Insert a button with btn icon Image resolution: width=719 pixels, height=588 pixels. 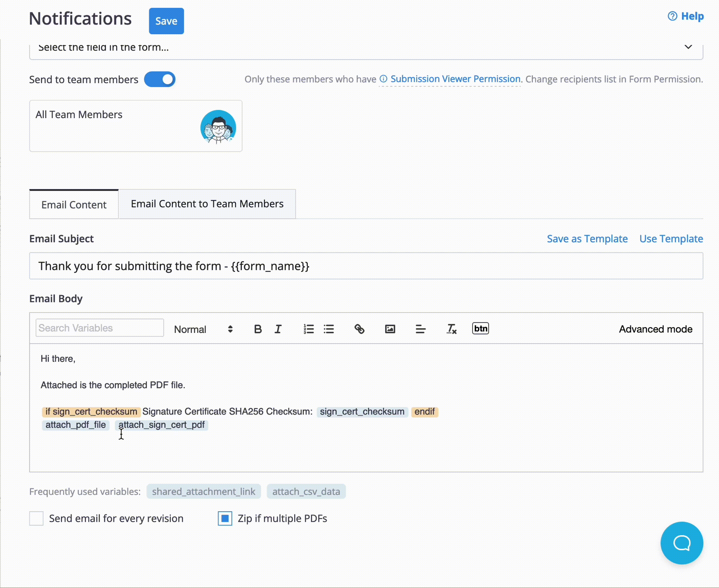[x=480, y=328]
